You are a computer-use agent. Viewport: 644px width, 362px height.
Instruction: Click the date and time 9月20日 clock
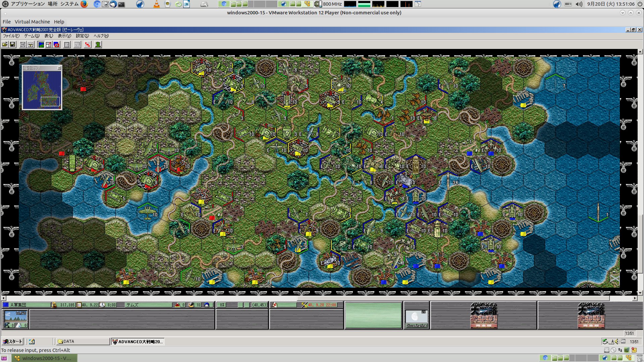[x=611, y=4]
